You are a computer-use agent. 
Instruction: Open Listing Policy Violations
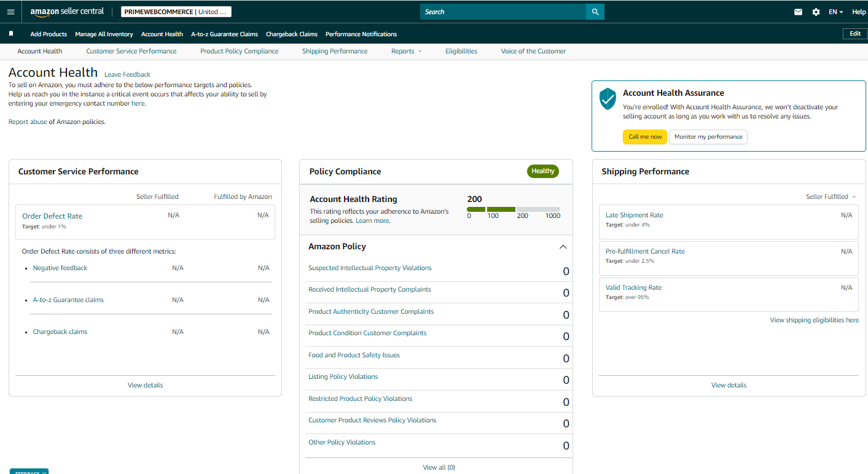(343, 376)
